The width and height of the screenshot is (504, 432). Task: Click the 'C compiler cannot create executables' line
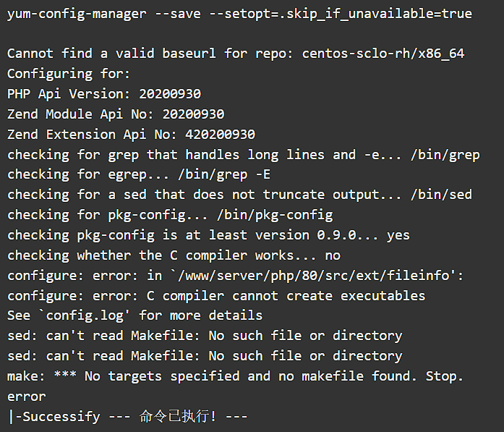[x=216, y=296]
